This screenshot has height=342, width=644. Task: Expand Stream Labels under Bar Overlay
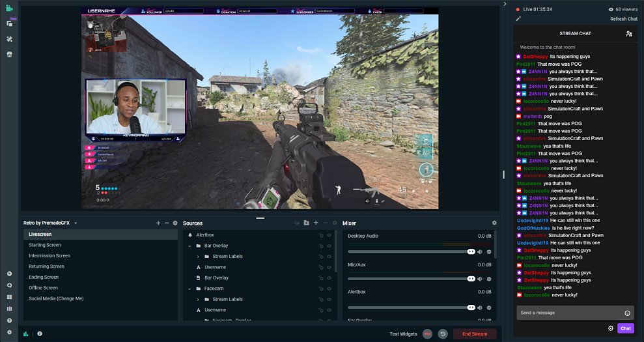198,257
